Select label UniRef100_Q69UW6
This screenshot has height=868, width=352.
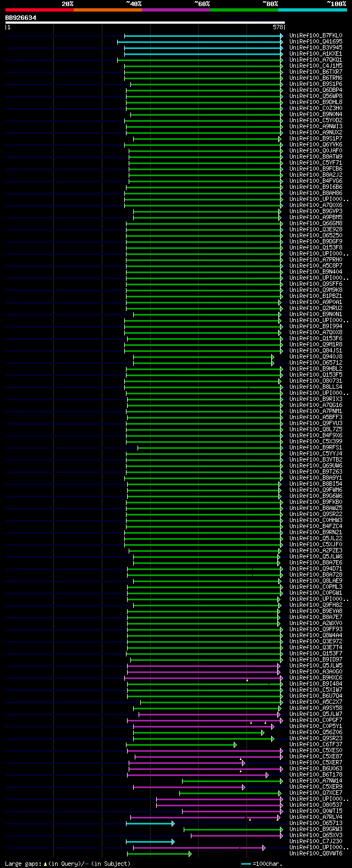pyautogui.click(x=316, y=466)
